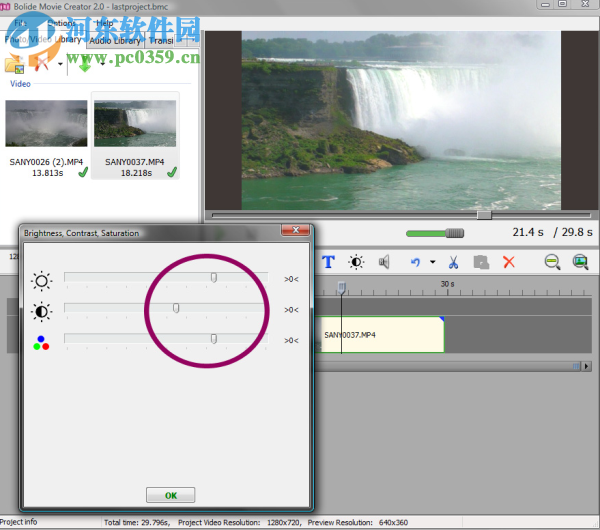Click the '18.218s' duration label

136,173
